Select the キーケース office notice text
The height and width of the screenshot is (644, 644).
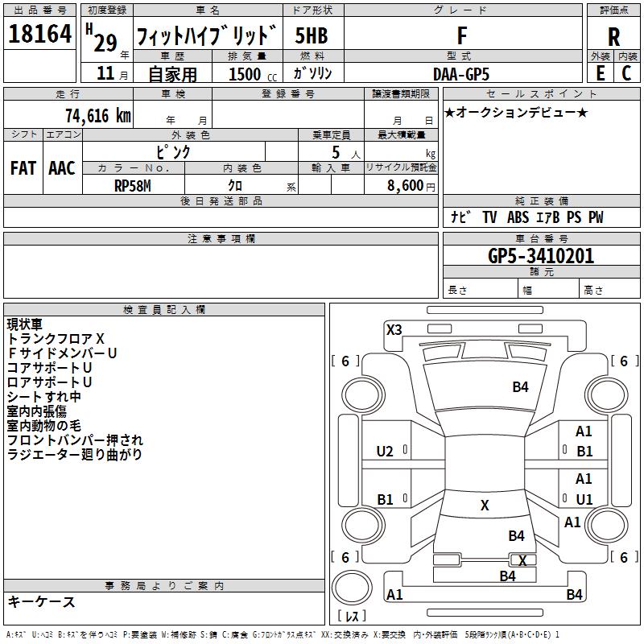[x=42, y=602]
